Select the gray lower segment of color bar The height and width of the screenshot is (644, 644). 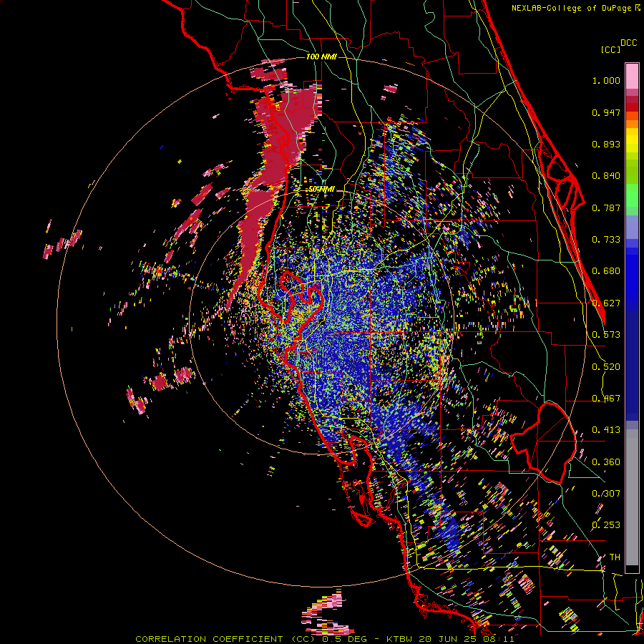point(632,497)
